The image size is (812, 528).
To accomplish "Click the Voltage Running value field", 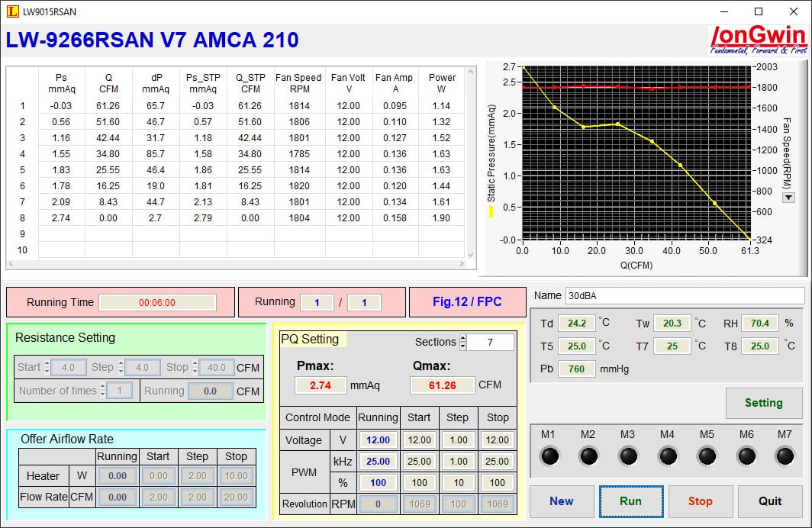I will (378, 440).
